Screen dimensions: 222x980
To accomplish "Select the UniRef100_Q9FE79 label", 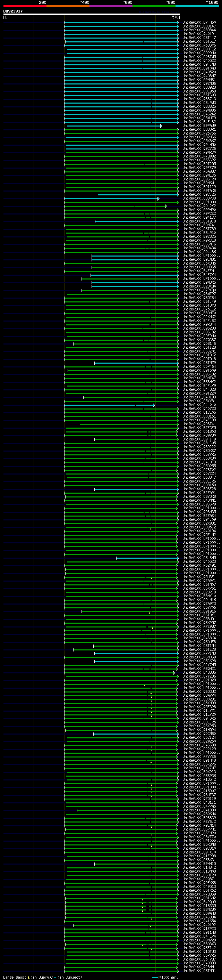I will [x=199, y=168].
